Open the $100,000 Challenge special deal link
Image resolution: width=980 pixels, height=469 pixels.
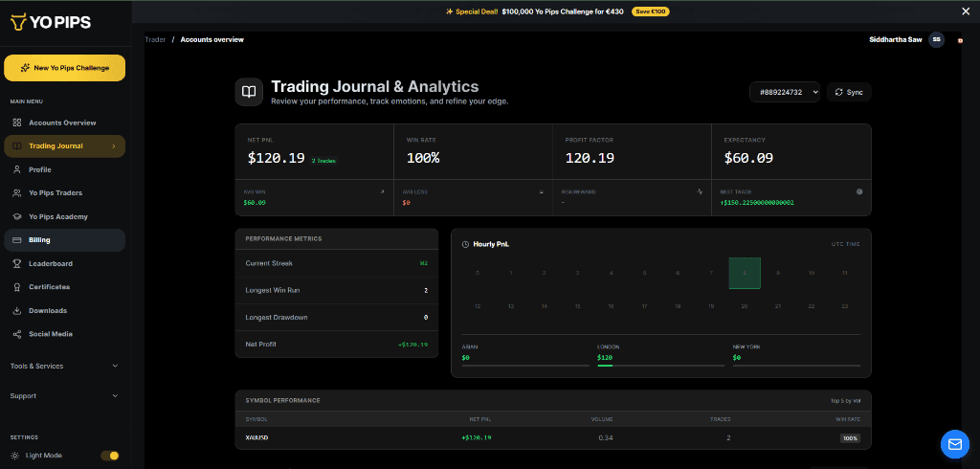point(563,11)
